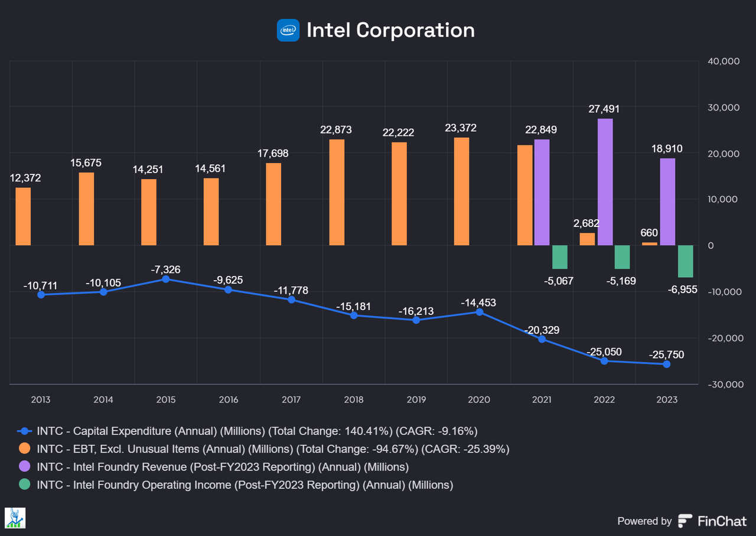The image size is (756, 536).
Task: Click the -10,711 CapEx label
Action: [41, 285]
